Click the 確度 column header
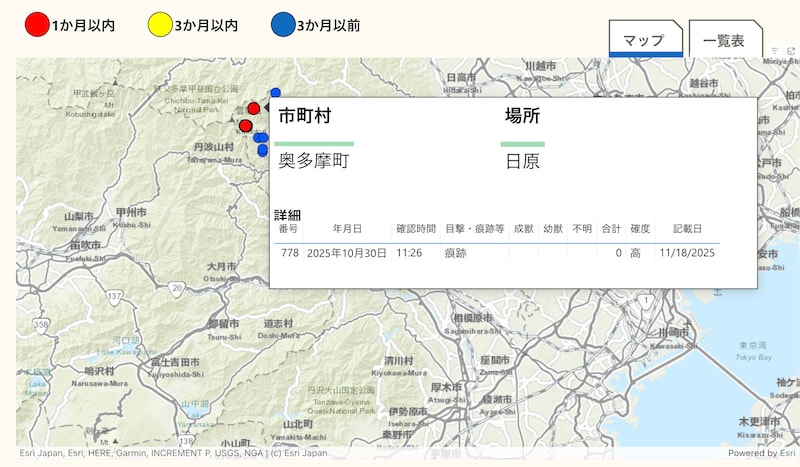Screen dimensions: 800x467 (x=640, y=229)
